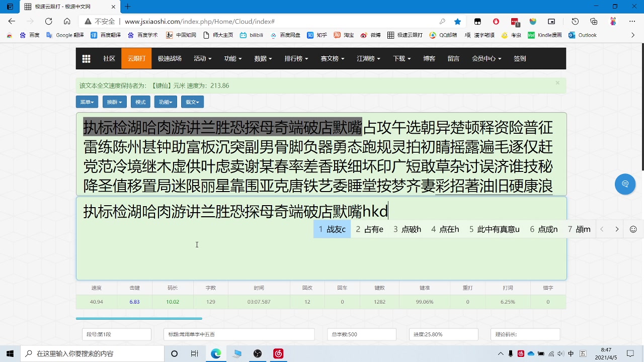This screenshot has width=644, height=362.
Task: Expand the 江湖榜 dropdown
Action: pyautogui.click(x=369, y=59)
